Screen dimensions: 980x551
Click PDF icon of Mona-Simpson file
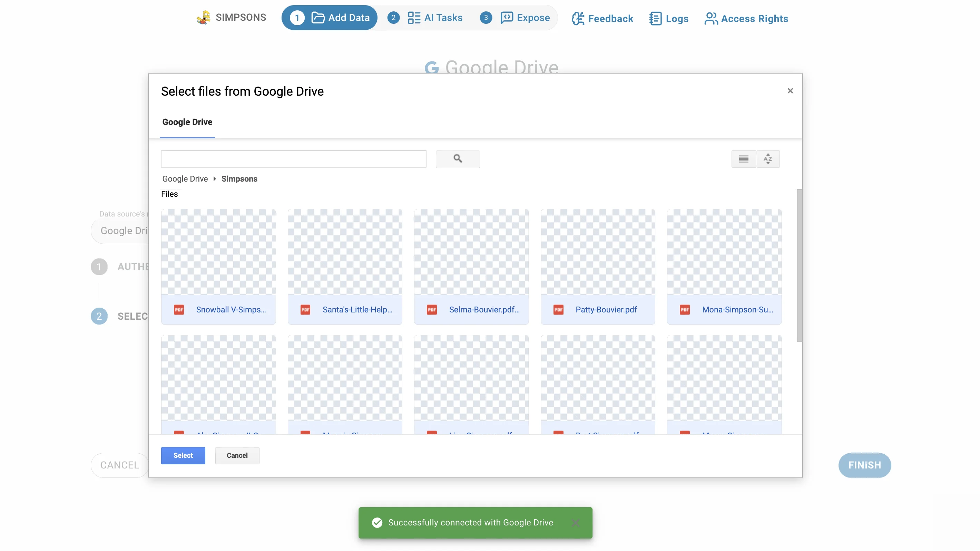[685, 309]
